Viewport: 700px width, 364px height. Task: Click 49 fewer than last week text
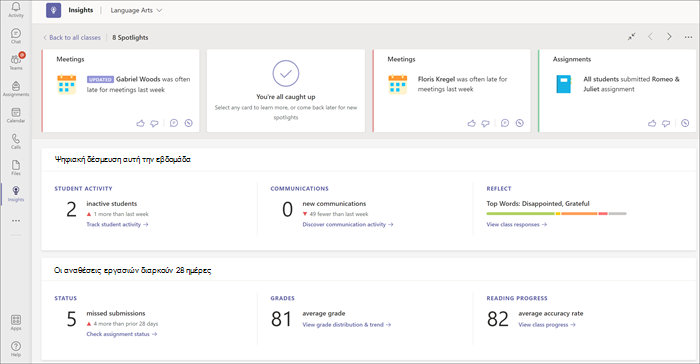[339, 214]
